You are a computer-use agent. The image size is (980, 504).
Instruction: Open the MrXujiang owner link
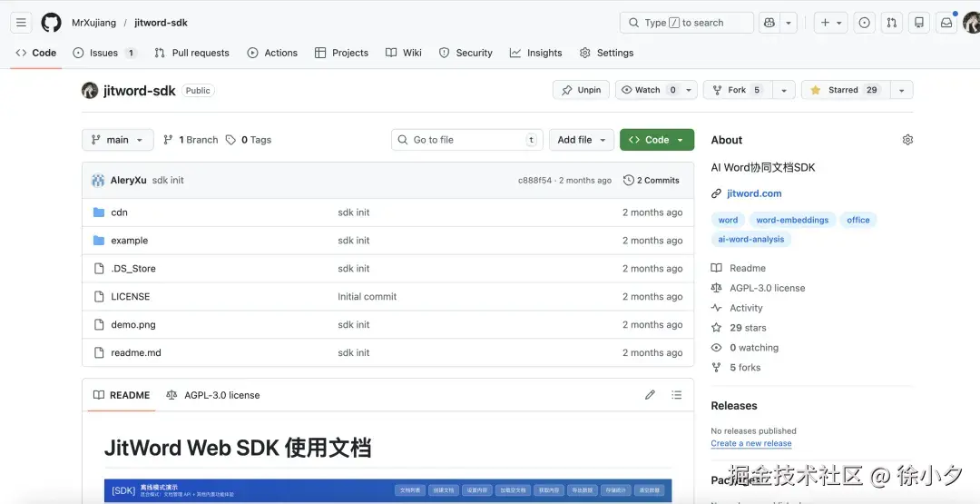click(93, 23)
